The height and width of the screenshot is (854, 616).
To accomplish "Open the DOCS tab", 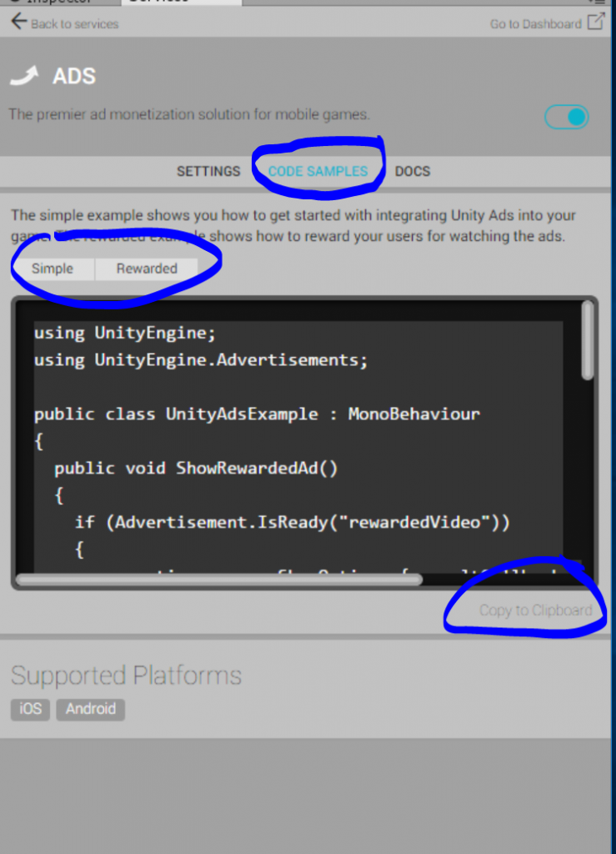I will point(413,172).
